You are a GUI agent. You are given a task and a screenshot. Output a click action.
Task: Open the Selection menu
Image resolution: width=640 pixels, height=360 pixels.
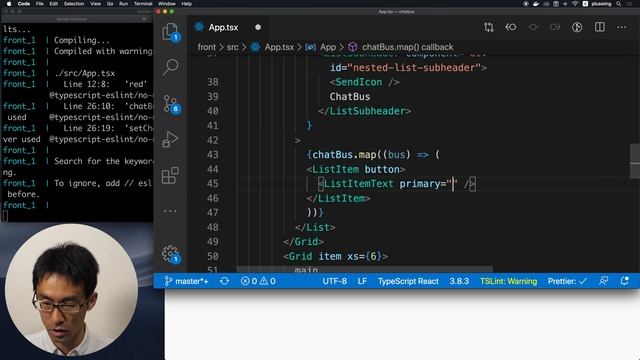74,4
